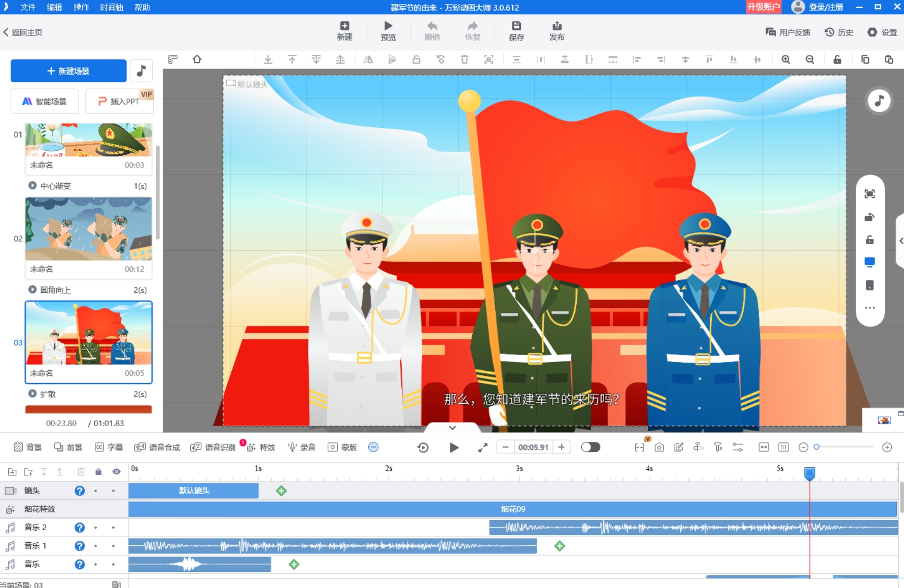Toggle first dot on 音乐 1 track

click(x=95, y=546)
